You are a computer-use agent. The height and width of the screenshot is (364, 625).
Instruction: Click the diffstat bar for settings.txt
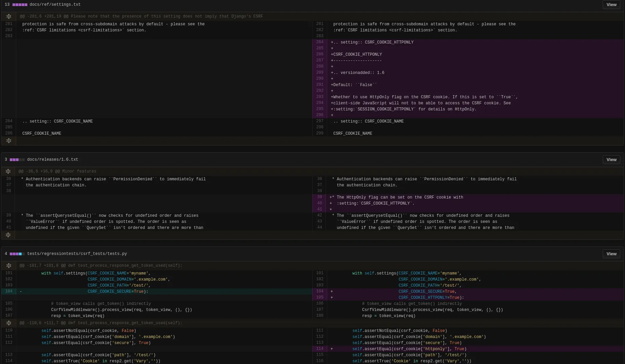(20, 5)
